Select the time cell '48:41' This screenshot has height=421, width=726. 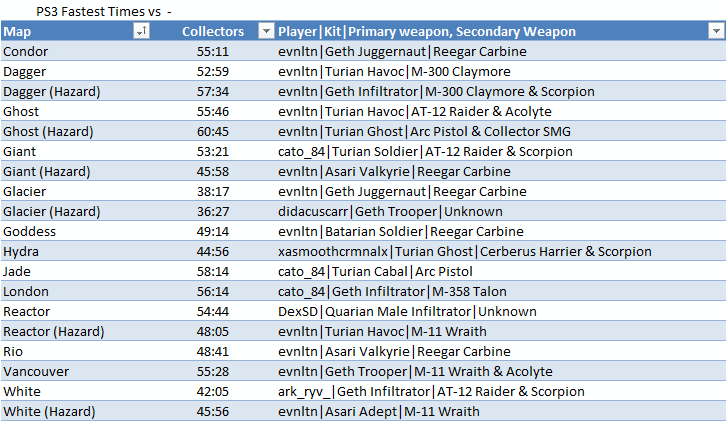pos(213,351)
